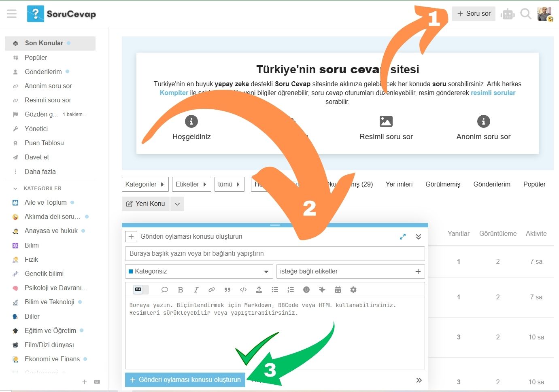559x392 pixels.
Task: Click the AI sparkle icon in composer
Action: [322, 290]
